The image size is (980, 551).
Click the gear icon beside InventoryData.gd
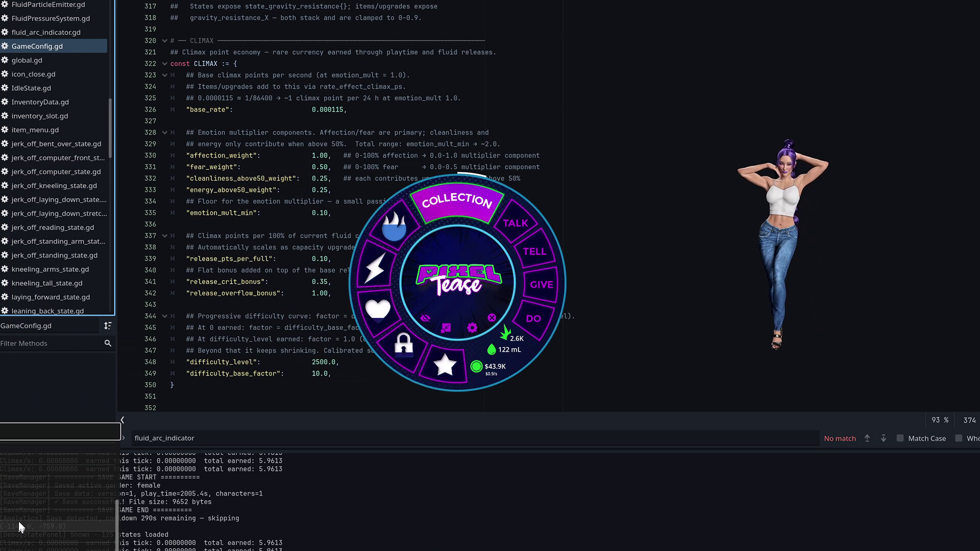coord(5,102)
